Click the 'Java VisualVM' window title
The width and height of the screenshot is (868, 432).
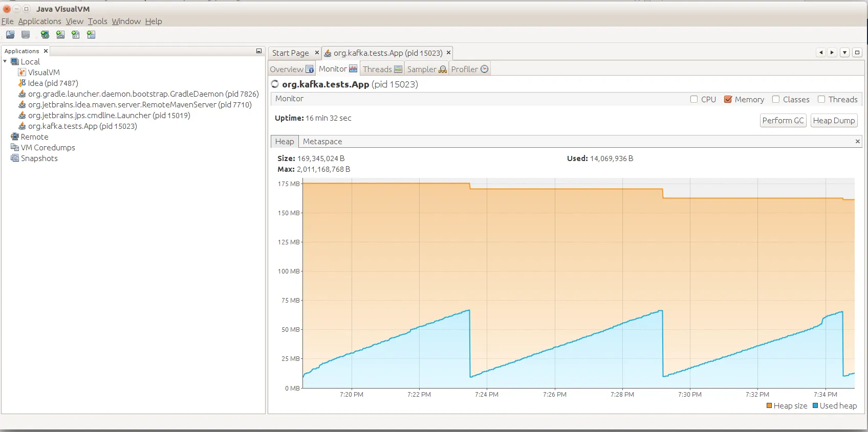[63, 9]
